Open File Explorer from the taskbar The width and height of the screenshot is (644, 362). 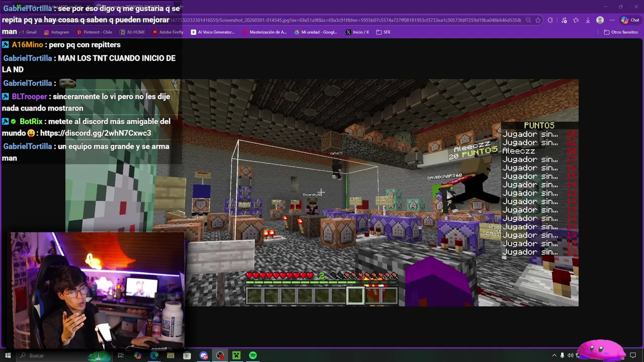coord(171,355)
